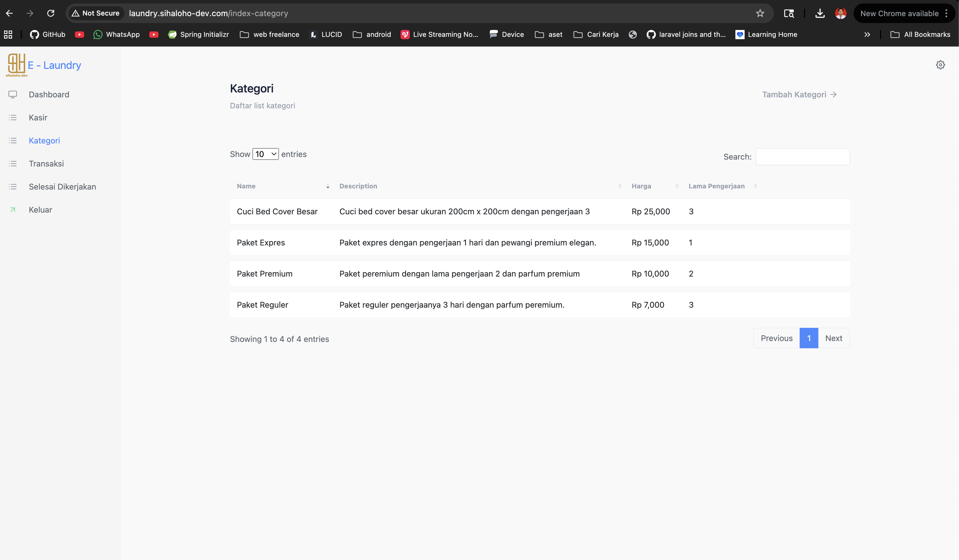This screenshot has width=959, height=560.
Task: Click Keluar to log out
Action: click(40, 210)
